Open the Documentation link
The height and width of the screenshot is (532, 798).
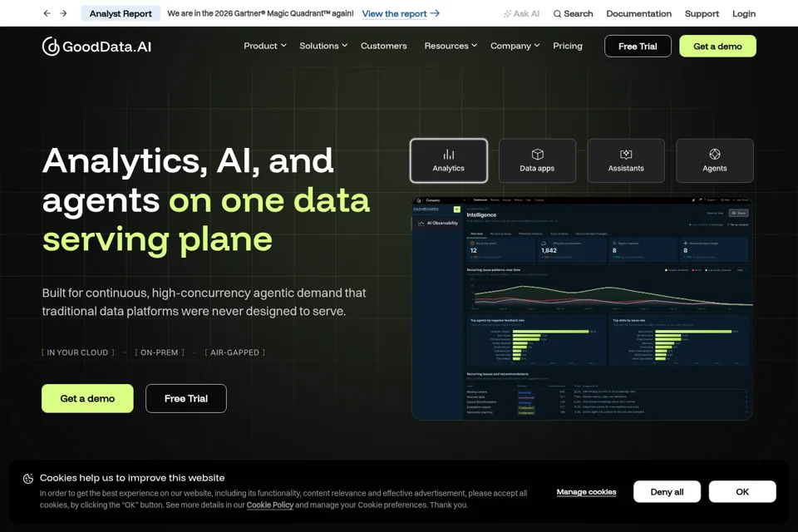click(x=638, y=14)
